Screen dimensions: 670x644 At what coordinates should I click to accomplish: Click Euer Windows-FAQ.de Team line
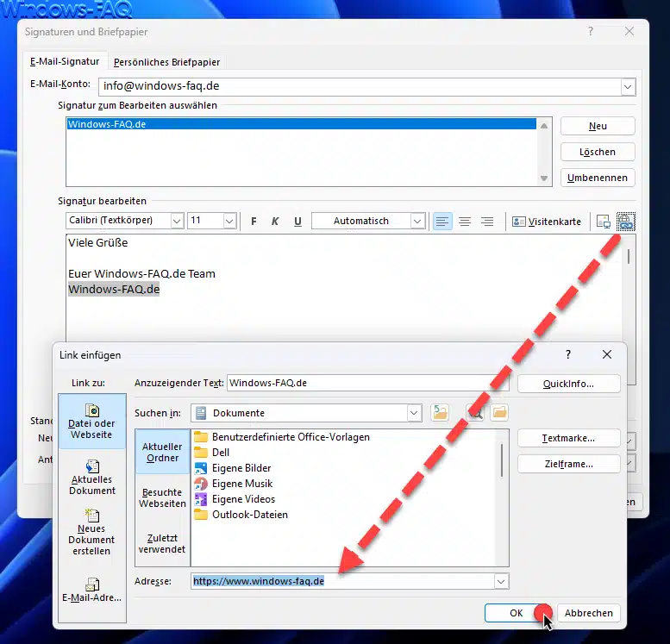click(x=142, y=273)
